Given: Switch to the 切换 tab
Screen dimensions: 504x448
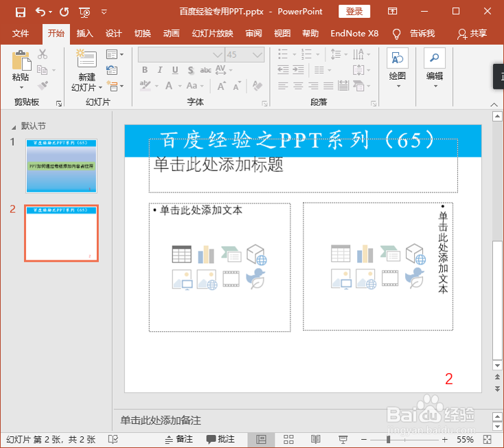Looking at the screenshot, I should pyautogui.click(x=142, y=34).
